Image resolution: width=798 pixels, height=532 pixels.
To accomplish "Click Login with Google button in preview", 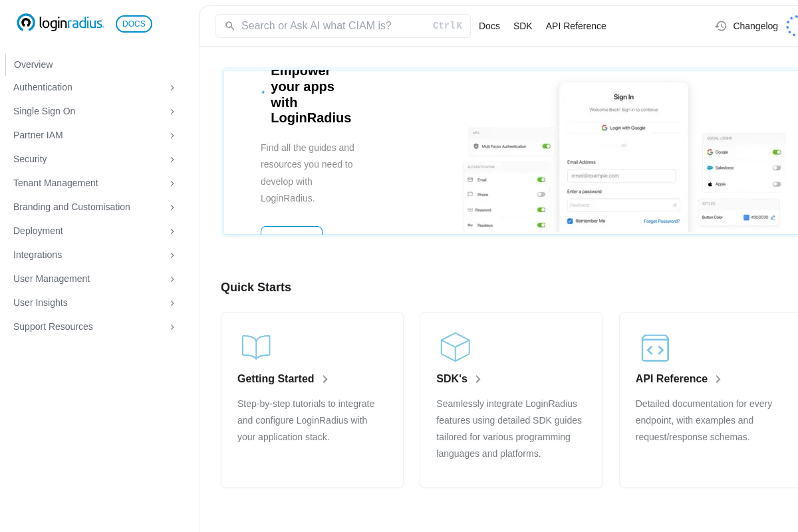I will click(x=623, y=128).
